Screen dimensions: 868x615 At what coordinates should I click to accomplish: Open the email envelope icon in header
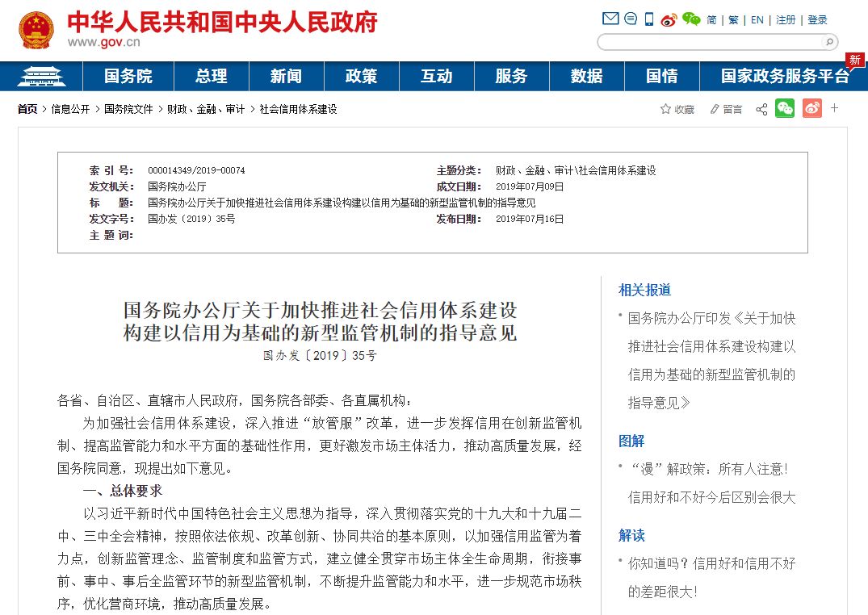tap(610, 19)
